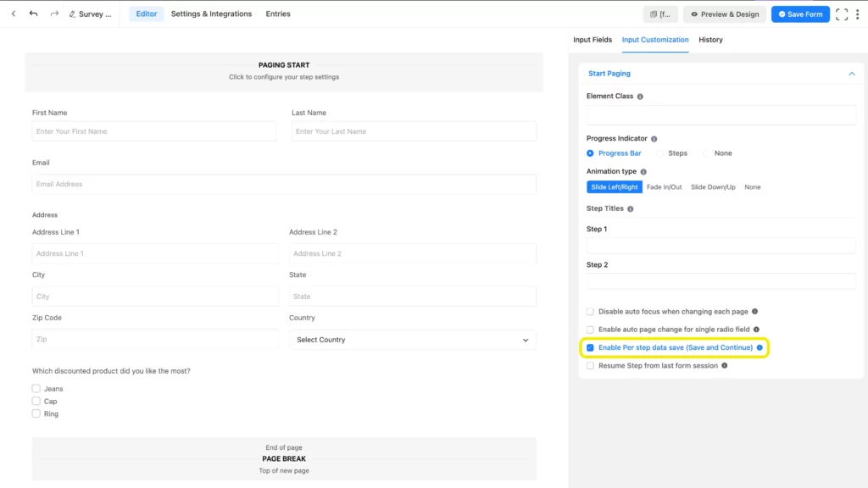Click the Progress Indicator info icon
This screenshot has width=868, height=488.
pos(654,139)
